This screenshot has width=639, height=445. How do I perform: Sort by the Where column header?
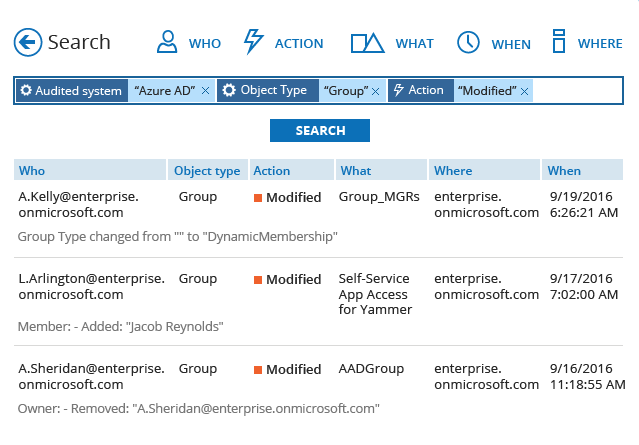484,170
